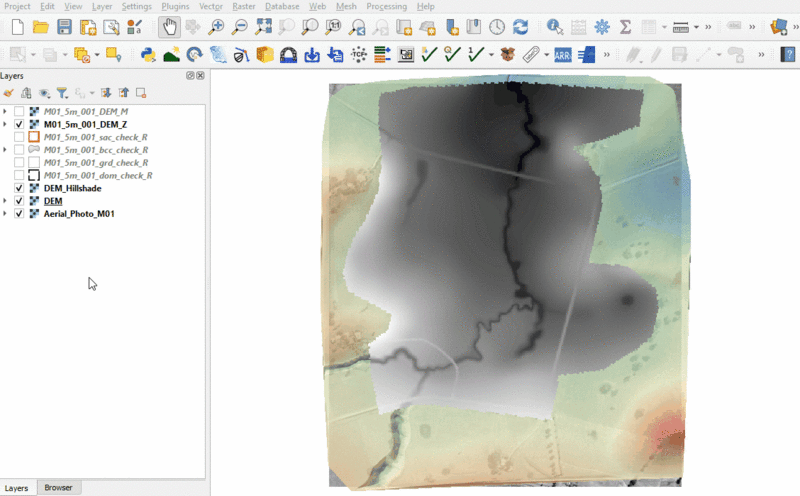Open the Statistical Summary sigma icon
Image resolution: width=800 pixels, height=496 pixels.
(626, 27)
